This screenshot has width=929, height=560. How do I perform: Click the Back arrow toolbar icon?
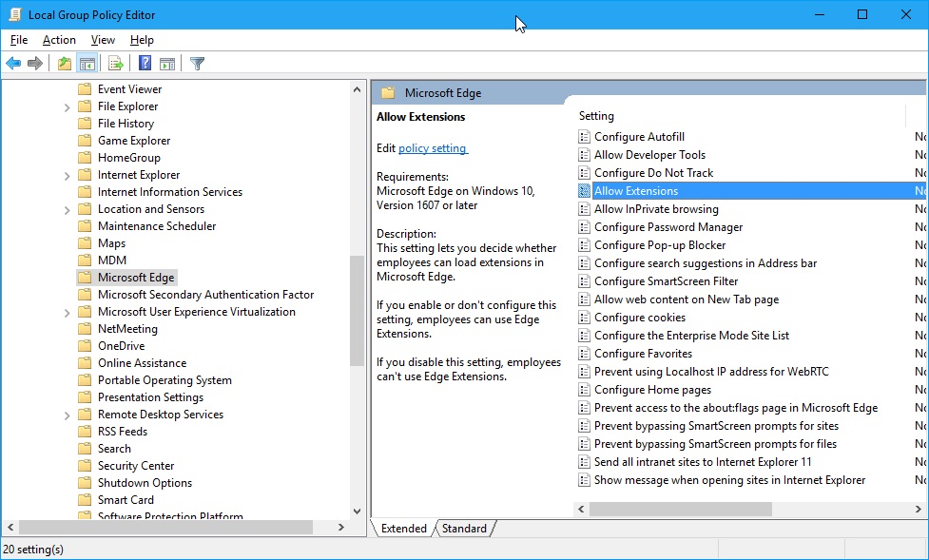click(13, 63)
